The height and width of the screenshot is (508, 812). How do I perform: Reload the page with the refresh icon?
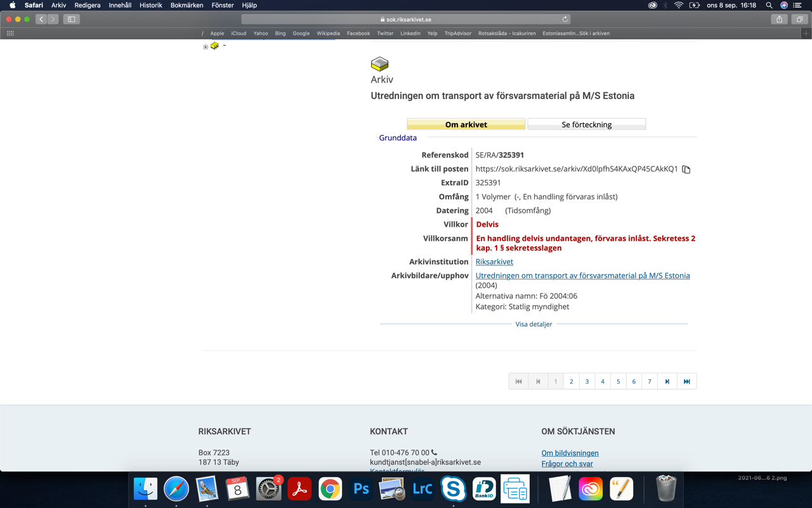click(565, 19)
